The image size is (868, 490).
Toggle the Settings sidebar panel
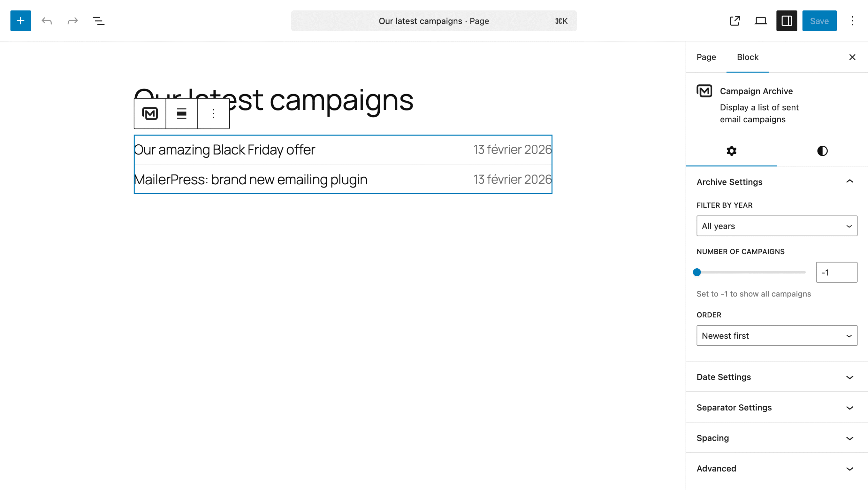[x=786, y=21]
